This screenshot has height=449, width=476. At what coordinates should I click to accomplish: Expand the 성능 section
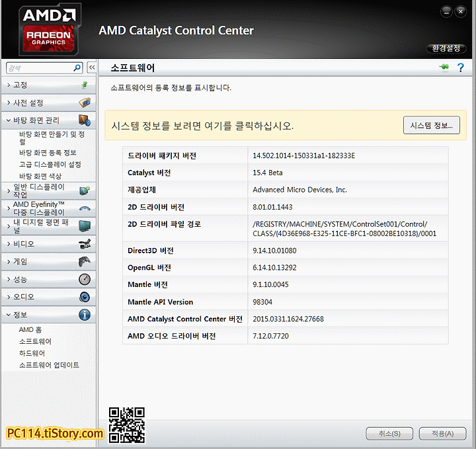[48, 279]
